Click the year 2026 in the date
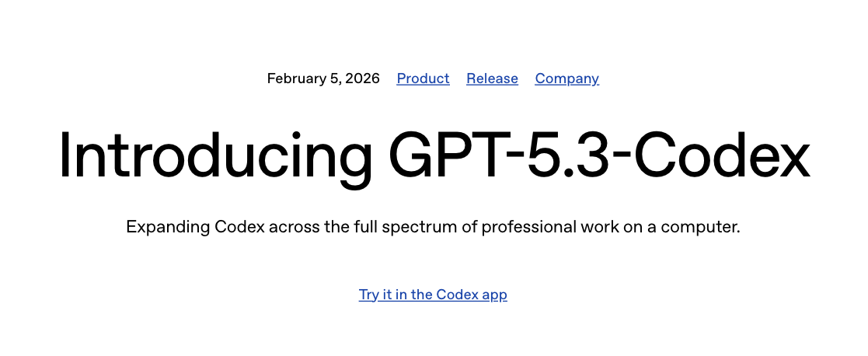The image size is (868, 356). (363, 79)
